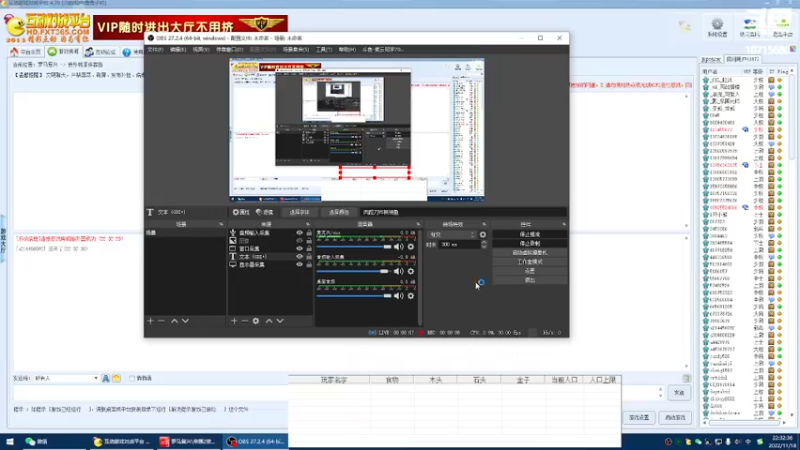Click Stop Recording in OBS Controls
This screenshot has width=800, height=450.
(x=530, y=243)
